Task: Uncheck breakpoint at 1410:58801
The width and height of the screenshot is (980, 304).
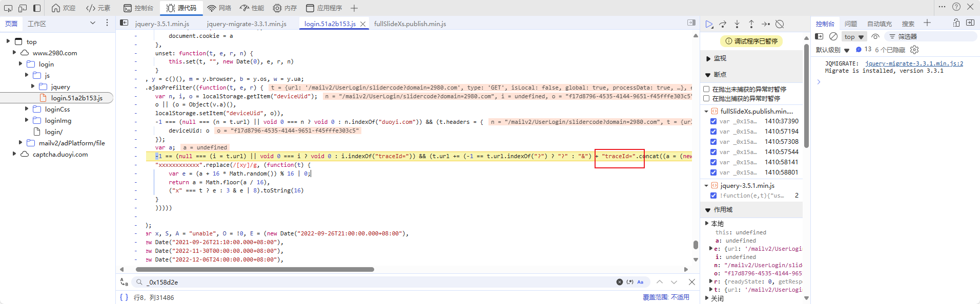Action: [x=713, y=172]
